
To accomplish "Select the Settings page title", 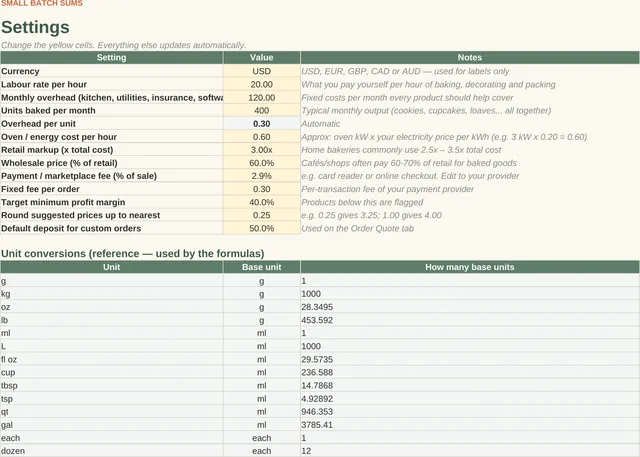I will [x=35, y=27].
